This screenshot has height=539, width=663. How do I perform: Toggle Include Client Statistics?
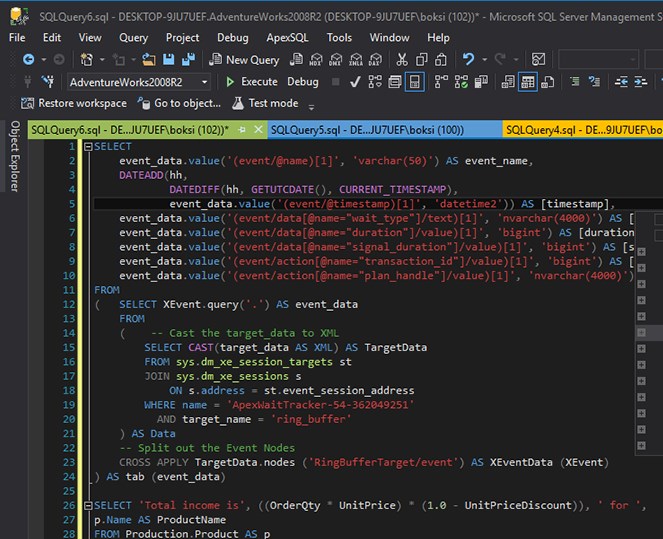click(481, 82)
